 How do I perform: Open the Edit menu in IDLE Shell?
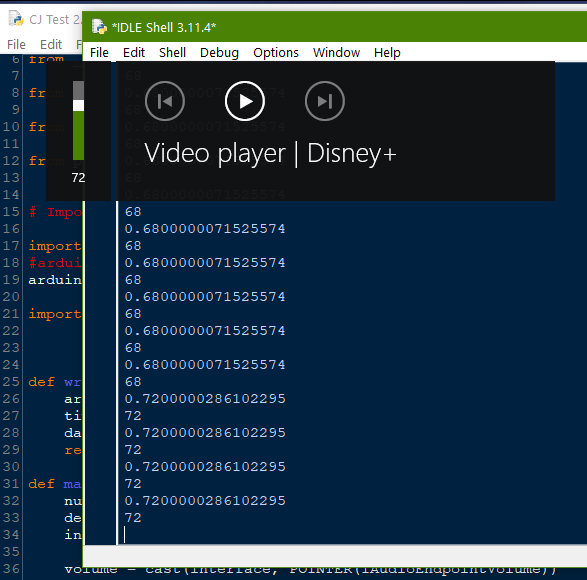coord(134,52)
